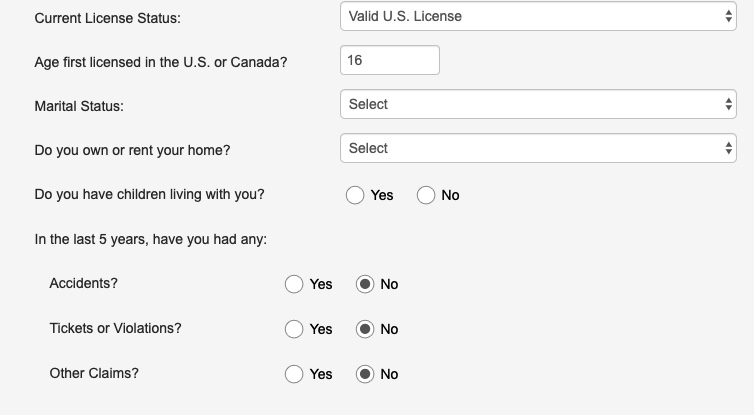Click the "Other Claims?" label text
Viewport: 754px width, 415px height.
[94, 373]
